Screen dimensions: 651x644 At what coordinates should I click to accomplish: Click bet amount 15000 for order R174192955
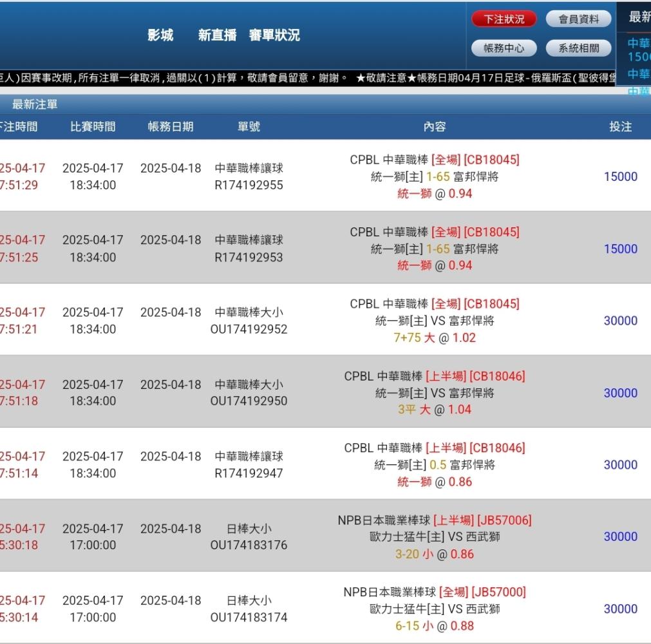[x=620, y=176]
